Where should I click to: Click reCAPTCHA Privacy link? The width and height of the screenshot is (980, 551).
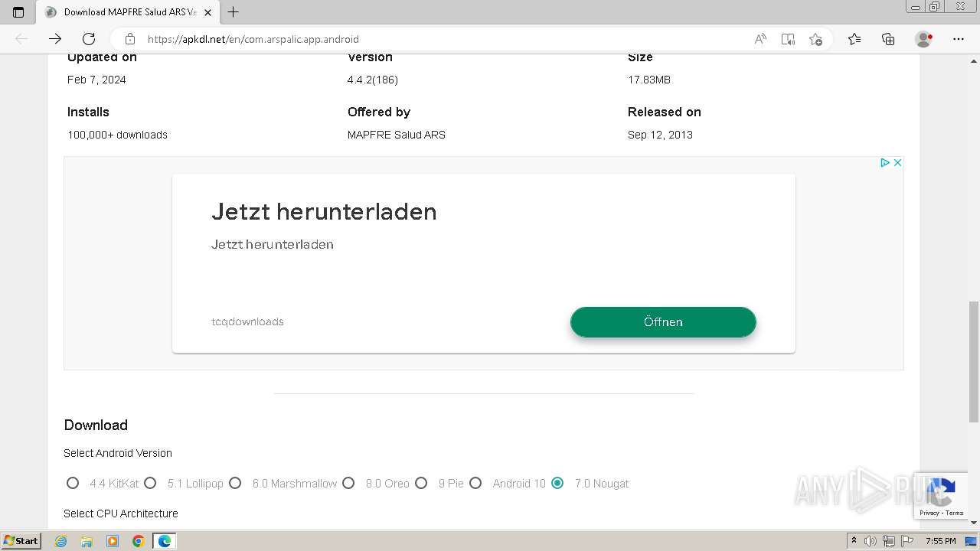click(x=929, y=513)
